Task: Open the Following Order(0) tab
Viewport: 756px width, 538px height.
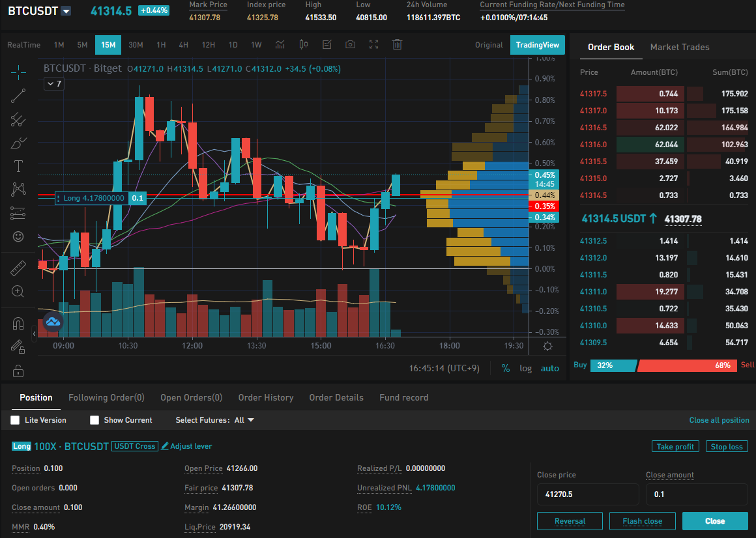Action: [x=106, y=397]
